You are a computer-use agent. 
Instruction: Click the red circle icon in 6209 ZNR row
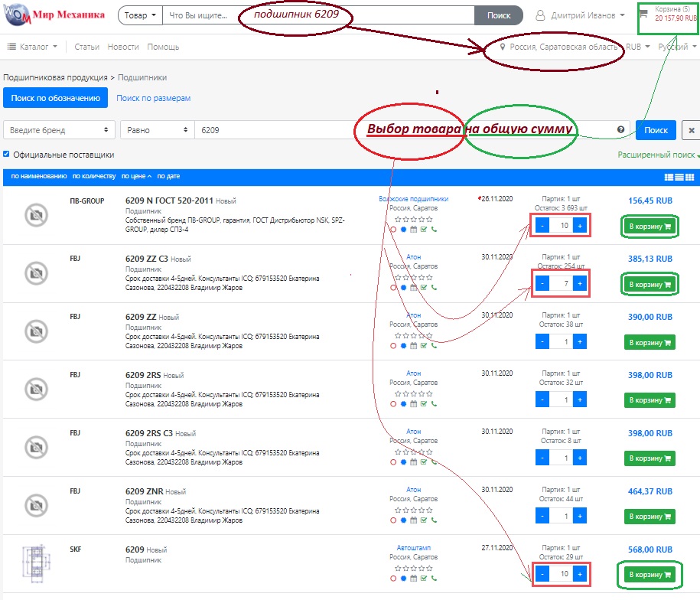pyautogui.click(x=393, y=520)
